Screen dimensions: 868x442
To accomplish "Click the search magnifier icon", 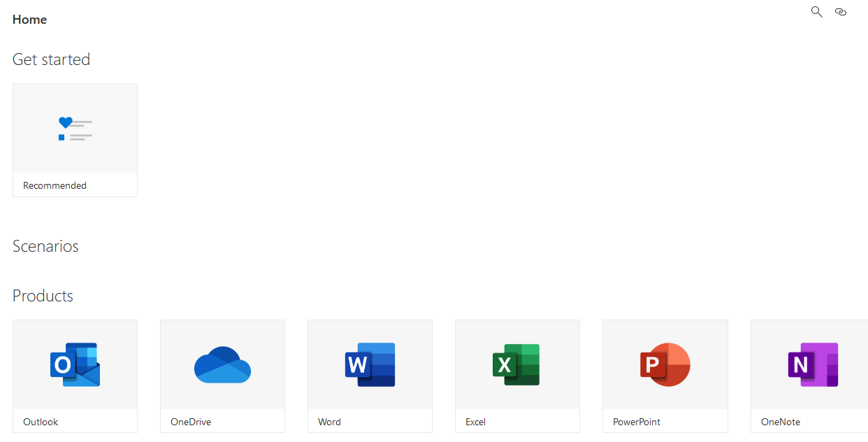I will point(816,12).
